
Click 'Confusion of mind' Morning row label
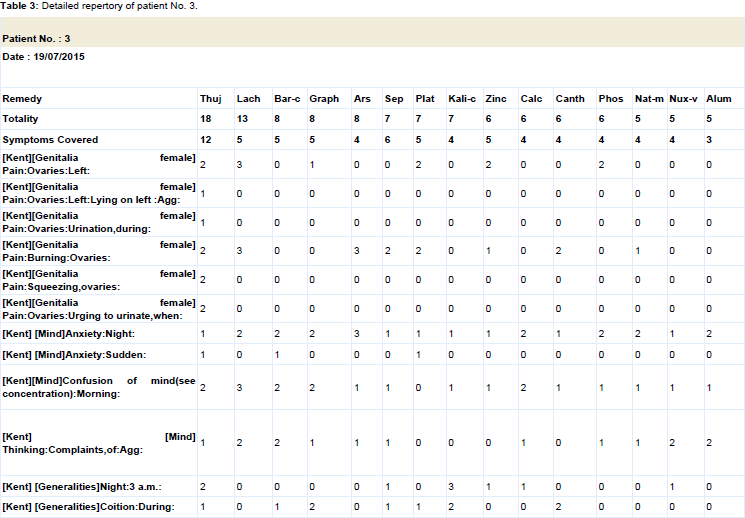tap(99, 387)
